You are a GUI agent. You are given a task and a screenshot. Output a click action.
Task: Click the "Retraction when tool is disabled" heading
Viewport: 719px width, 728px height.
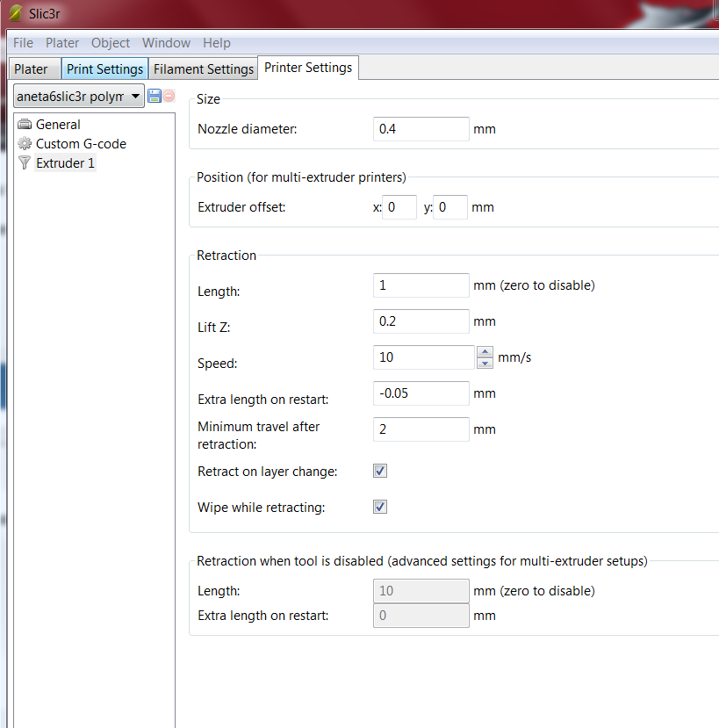[422, 561]
